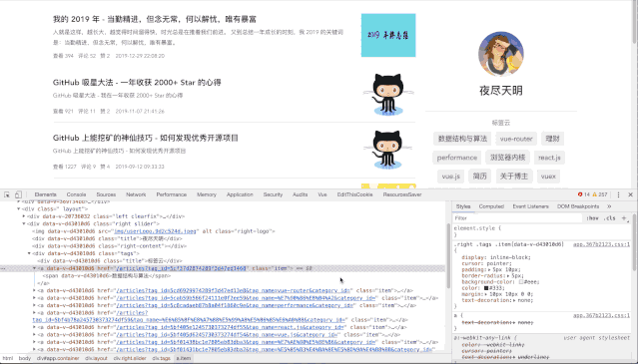Expand the left clearfix div node
Screen dimensions: 638x364
[24, 216]
